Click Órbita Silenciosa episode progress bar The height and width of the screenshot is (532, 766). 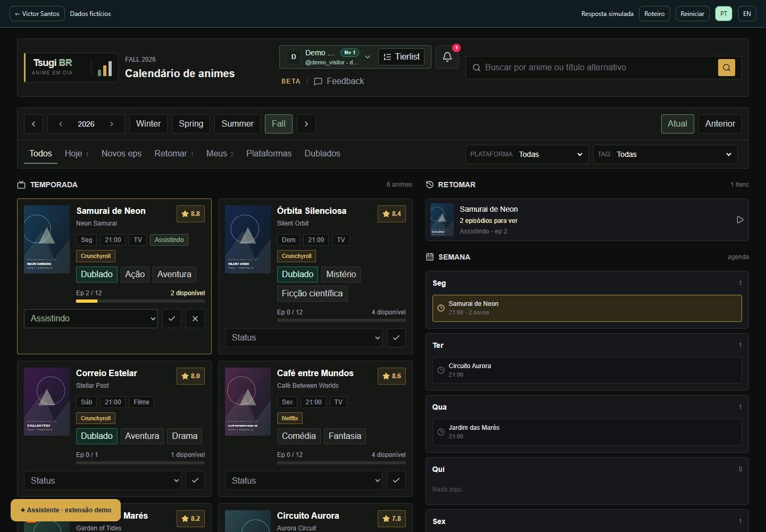click(342, 320)
